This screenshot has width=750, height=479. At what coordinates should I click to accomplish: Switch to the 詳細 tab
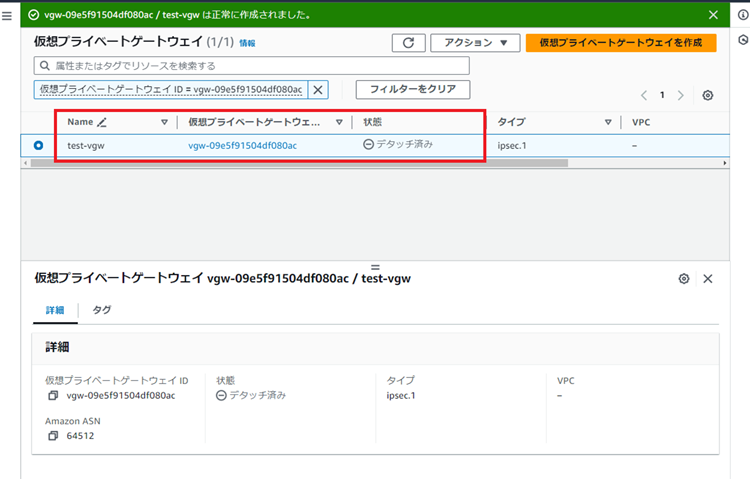(54, 310)
